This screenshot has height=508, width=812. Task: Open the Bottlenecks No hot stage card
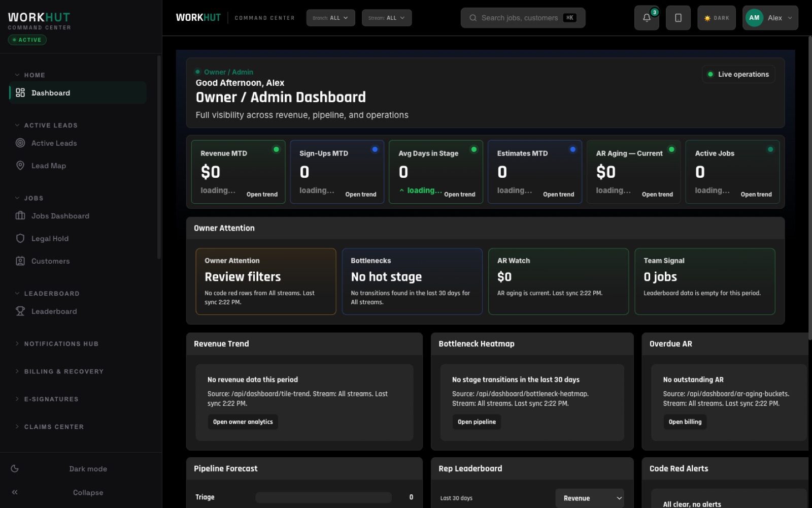click(x=412, y=281)
